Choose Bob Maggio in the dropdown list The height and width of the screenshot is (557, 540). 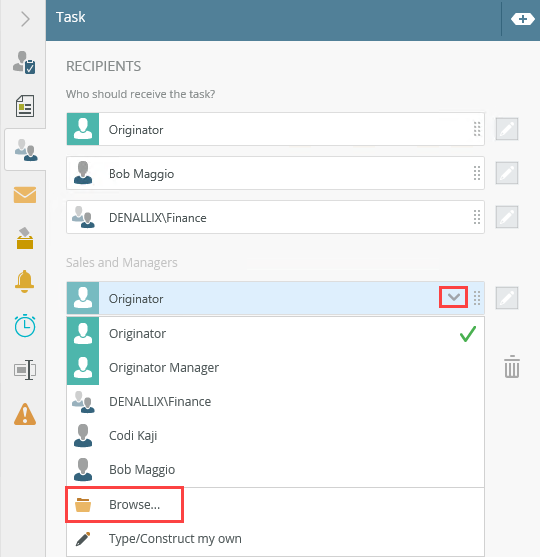coord(275,470)
